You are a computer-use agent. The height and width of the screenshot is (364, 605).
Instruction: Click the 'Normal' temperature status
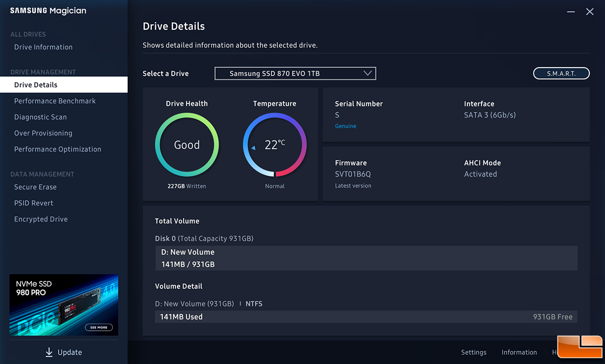click(x=275, y=186)
